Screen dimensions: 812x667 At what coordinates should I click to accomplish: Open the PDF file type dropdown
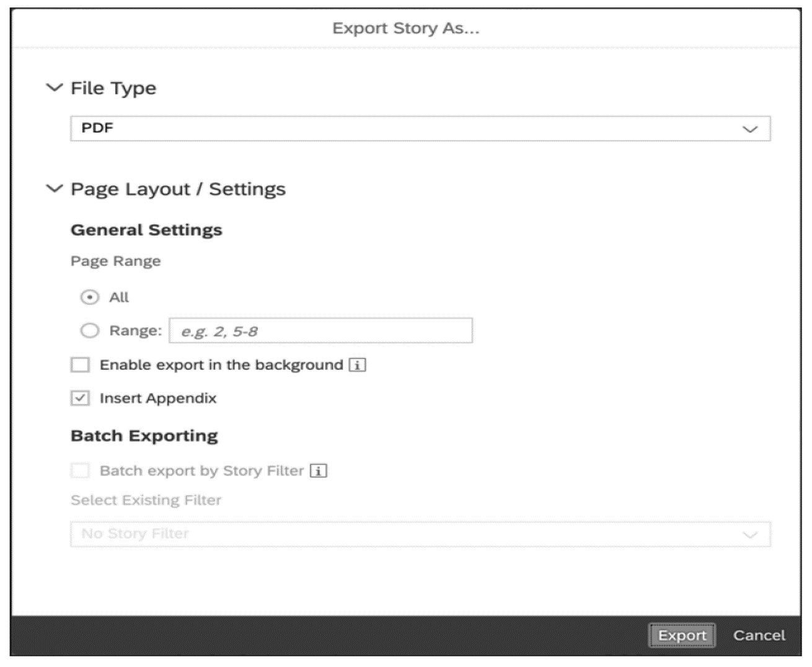[421, 129]
